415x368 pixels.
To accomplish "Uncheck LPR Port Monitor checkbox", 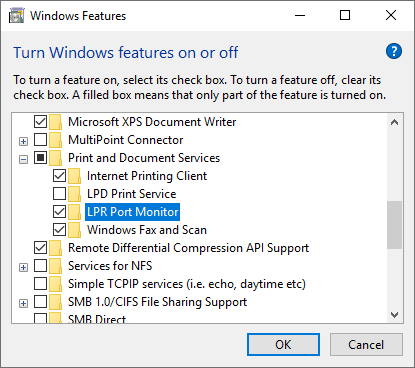I will (59, 211).
